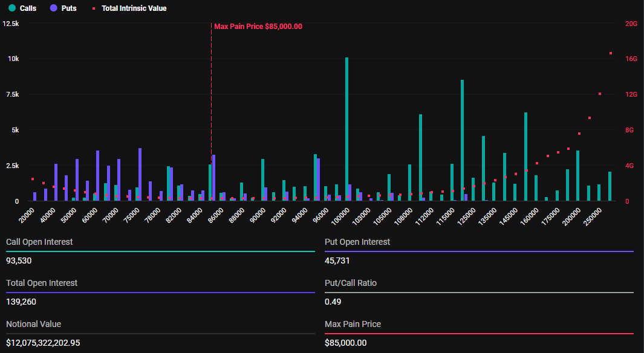Image resolution: width=644 pixels, height=353 pixels.
Task: Click the Notional Value amount
Action: click(43, 343)
